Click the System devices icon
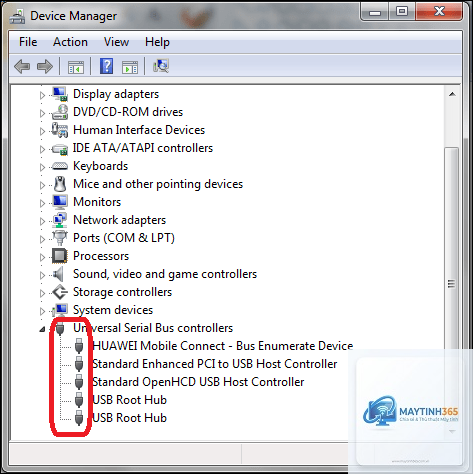473x474 pixels. tap(60, 310)
